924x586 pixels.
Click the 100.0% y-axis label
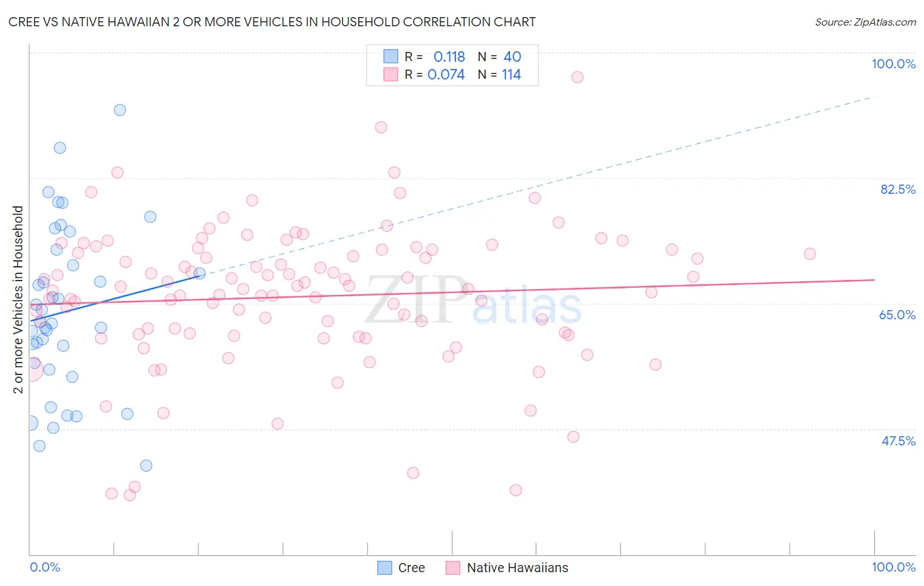coord(893,64)
